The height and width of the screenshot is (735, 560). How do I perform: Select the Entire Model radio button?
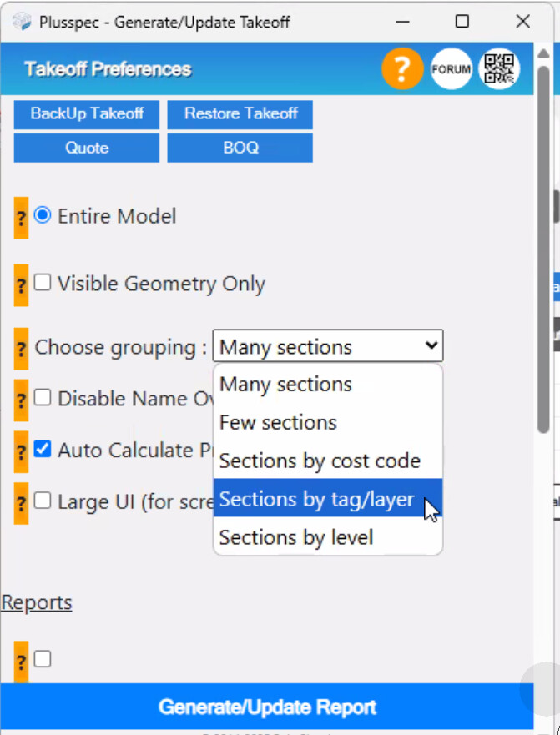tap(43, 215)
